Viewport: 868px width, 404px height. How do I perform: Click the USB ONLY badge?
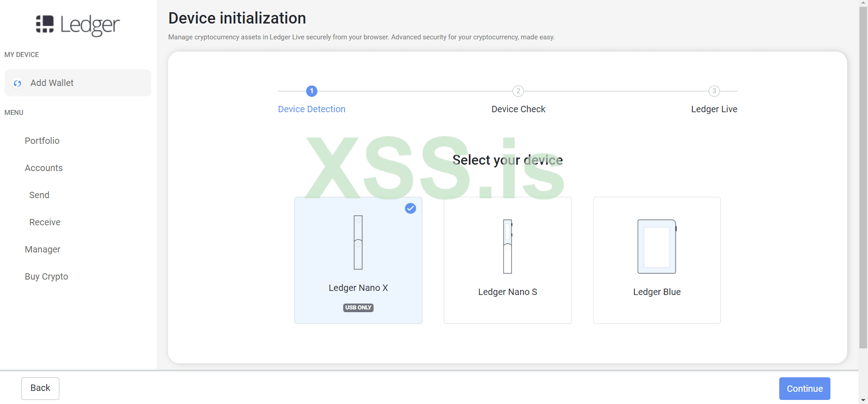coord(358,308)
